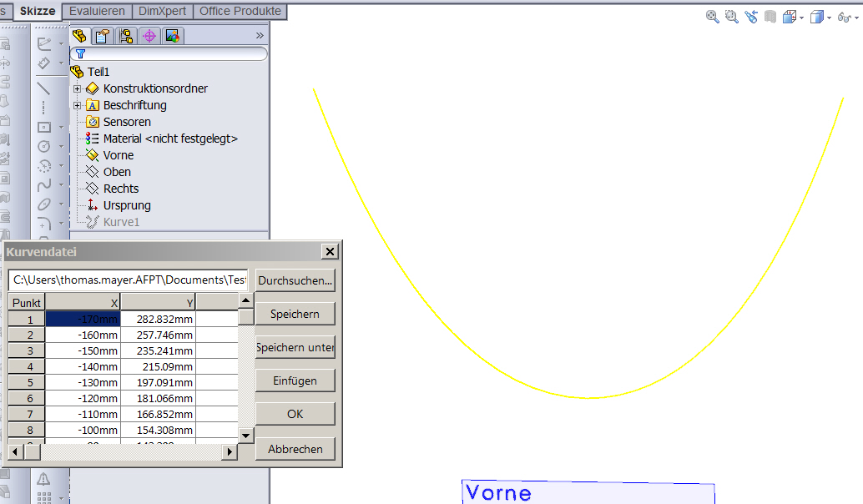Switch to the Skizze tab
This screenshot has height=504, width=863.
[x=38, y=11]
